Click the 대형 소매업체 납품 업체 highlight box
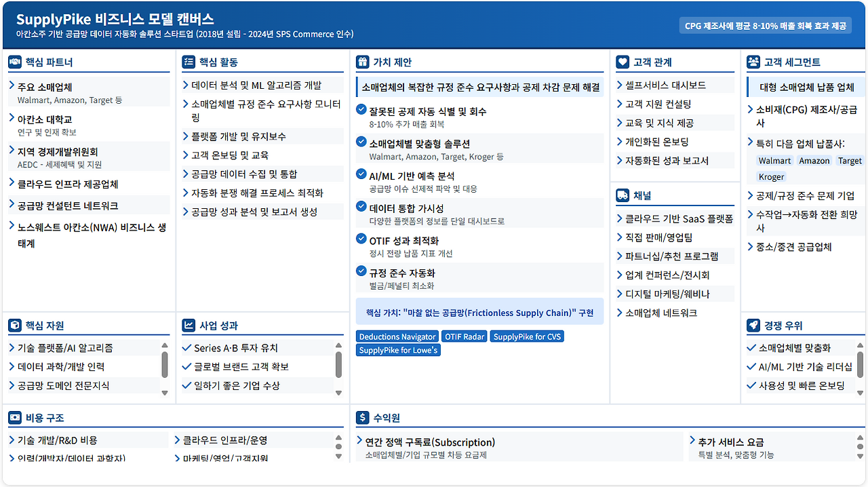Screen dimensions: 868x487 [x=805, y=87]
